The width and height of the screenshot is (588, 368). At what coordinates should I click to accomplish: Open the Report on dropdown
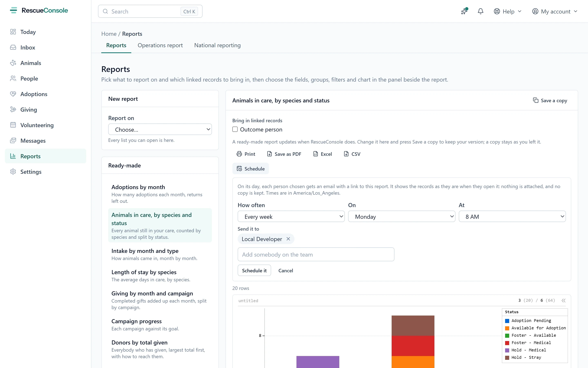pyautogui.click(x=160, y=129)
